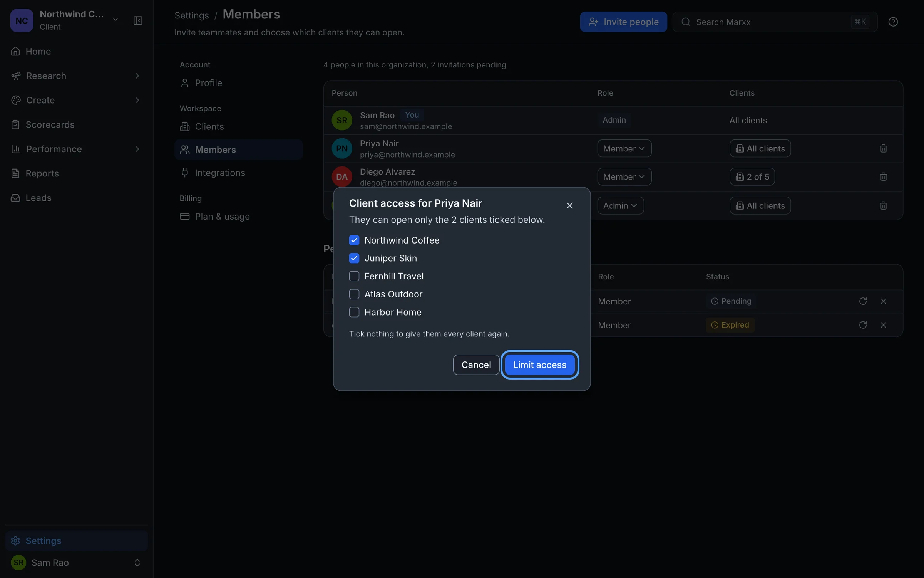Open Diego's 2 of 5 clients button
924x578 pixels.
752,176
